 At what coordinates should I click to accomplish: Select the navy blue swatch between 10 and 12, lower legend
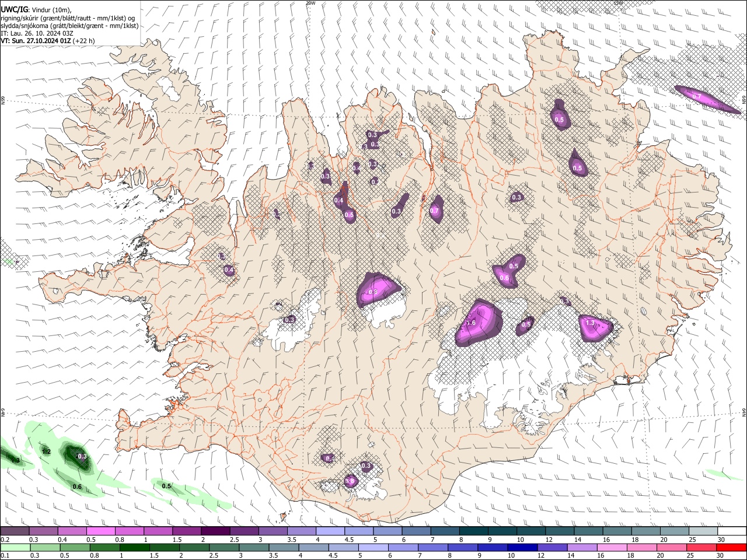522,547
